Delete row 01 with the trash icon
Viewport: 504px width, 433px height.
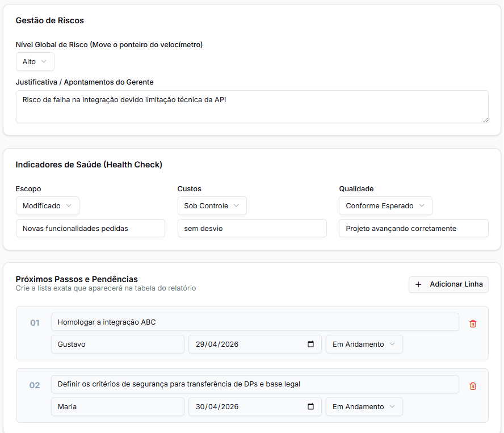point(472,323)
